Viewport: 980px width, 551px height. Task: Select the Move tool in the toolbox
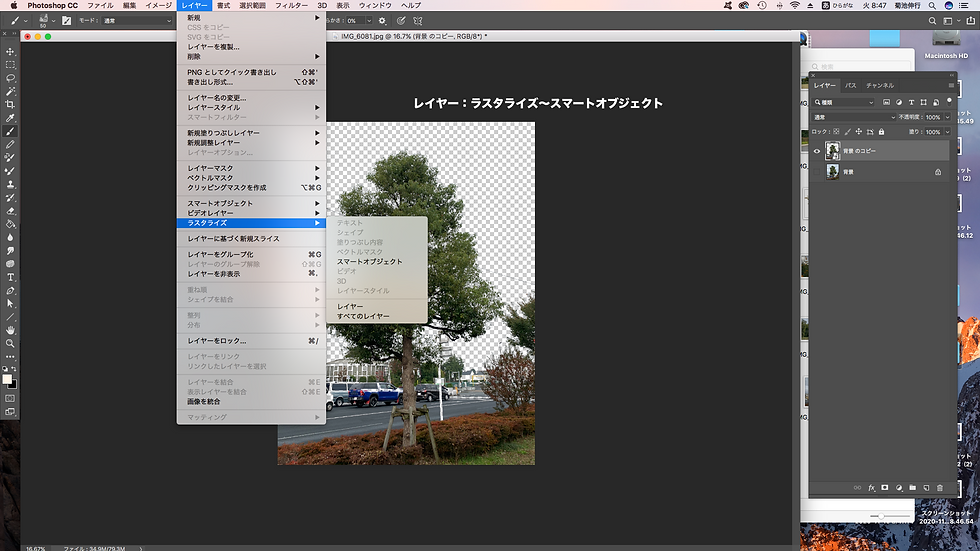10,52
